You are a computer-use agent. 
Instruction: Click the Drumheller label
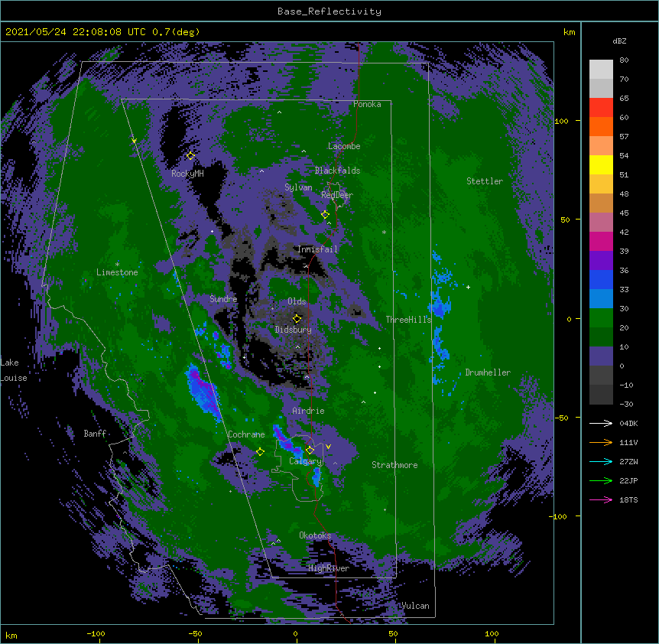point(488,372)
